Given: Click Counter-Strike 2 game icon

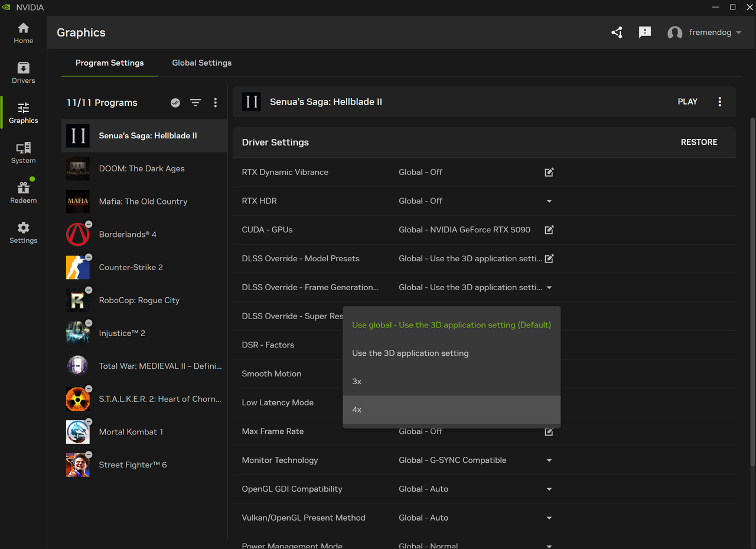Looking at the screenshot, I should (x=78, y=267).
